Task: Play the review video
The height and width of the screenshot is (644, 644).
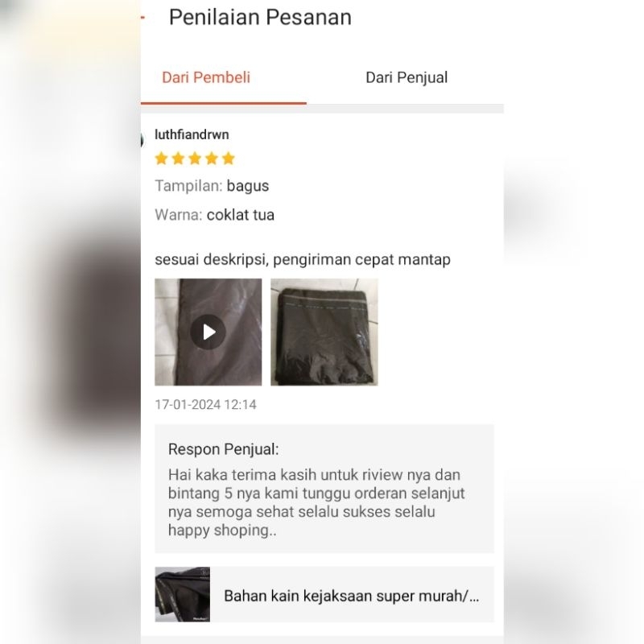Action: (x=208, y=332)
